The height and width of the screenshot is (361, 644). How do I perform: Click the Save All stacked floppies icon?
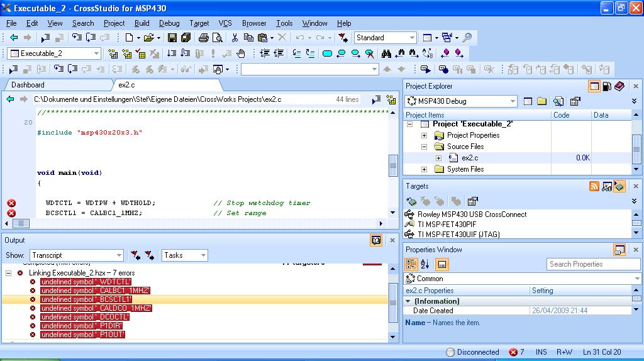[x=186, y=38]
